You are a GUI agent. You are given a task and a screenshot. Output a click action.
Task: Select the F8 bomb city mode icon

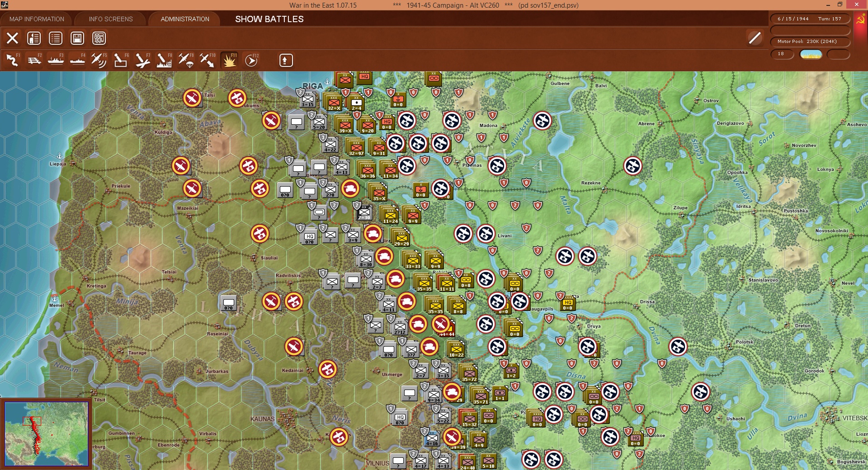pos(164,60)
